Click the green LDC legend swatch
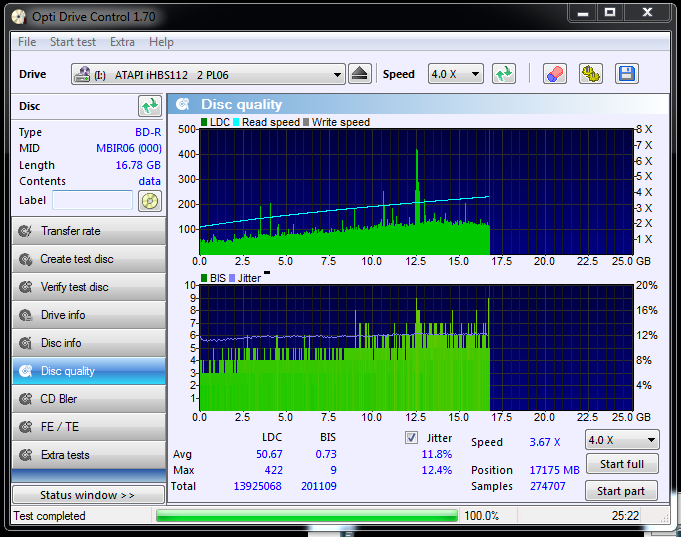This screenshot has width=681, height=537. (204, 122)
